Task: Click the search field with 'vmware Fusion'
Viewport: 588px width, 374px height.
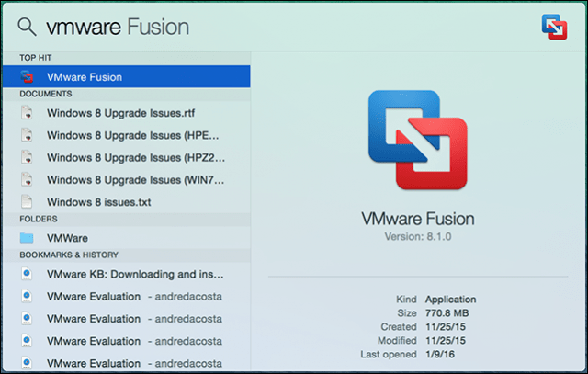Action: point(118,27)
